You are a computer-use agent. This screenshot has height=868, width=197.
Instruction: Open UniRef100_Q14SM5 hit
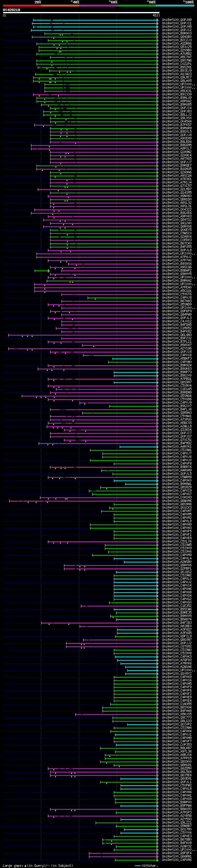click(x=177, y=193)
